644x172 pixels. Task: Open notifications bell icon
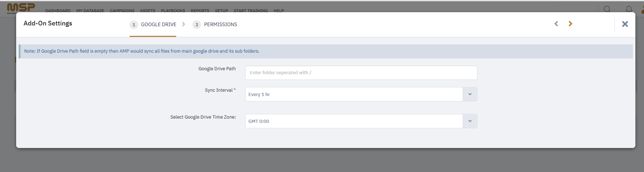click(x=629, y=9)
